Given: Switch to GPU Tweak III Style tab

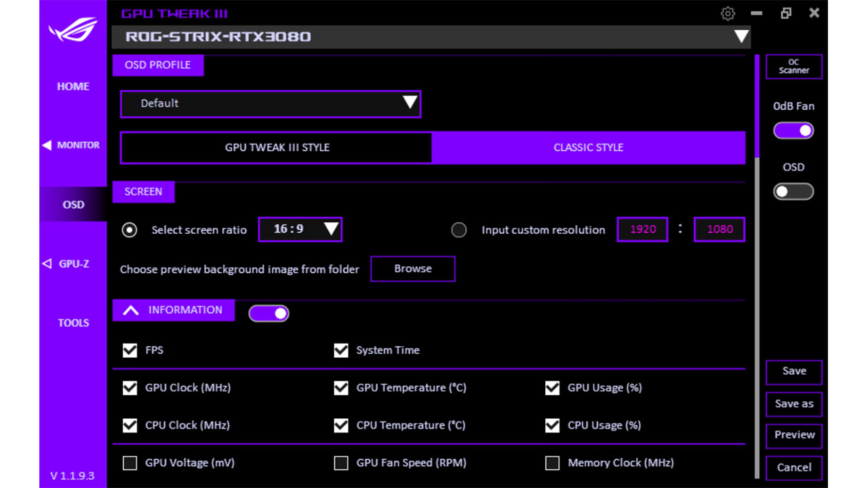Looking at the screenshot, I should [277, 147].
